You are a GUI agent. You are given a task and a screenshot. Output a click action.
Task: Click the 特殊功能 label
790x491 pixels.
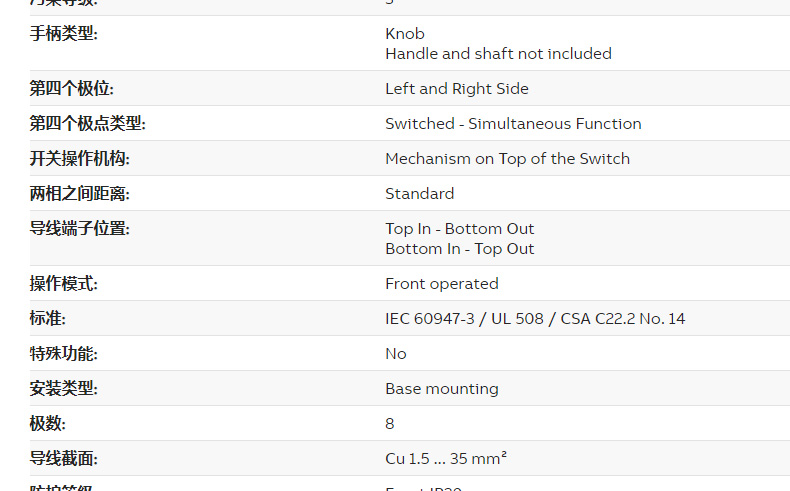(x=63, y=354)
